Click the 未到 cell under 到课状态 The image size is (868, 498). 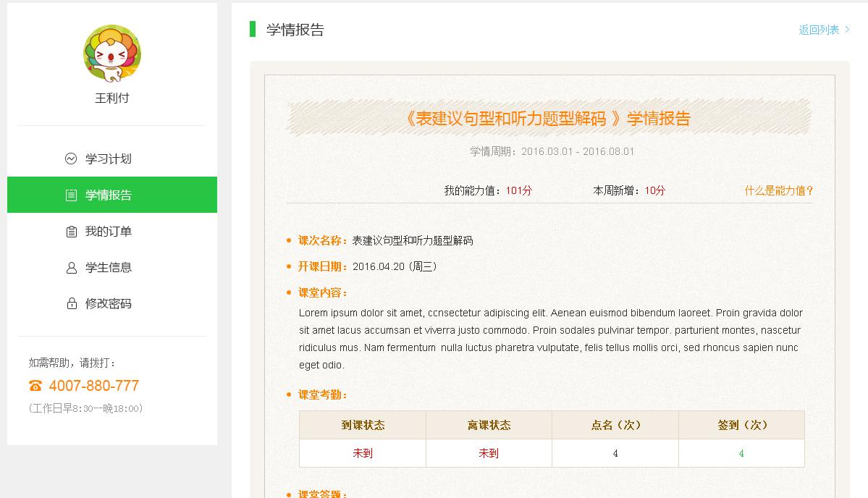coord(362,453)
